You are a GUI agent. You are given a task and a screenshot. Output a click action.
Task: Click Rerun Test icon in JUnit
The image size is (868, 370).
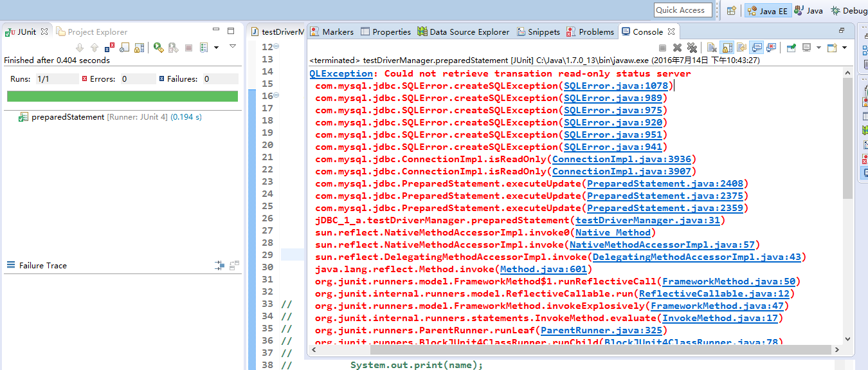pos(158,47)
